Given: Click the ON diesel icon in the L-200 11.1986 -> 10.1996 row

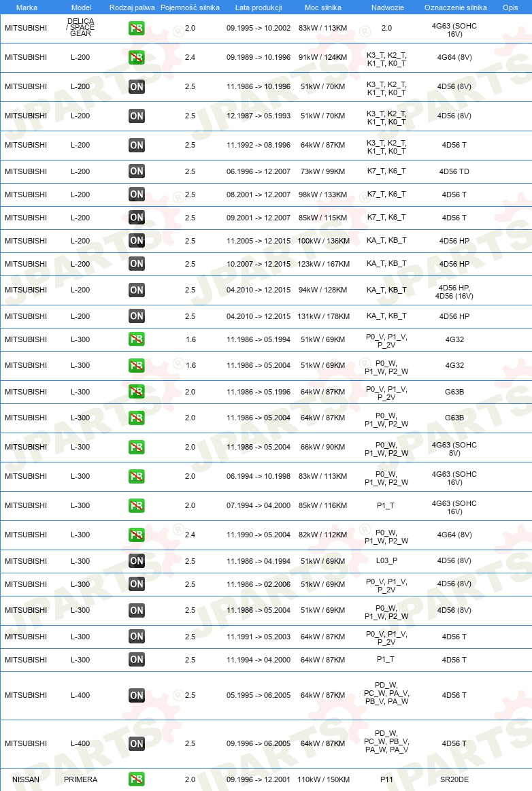Looking at the screenshot, I should click(136, 87).
